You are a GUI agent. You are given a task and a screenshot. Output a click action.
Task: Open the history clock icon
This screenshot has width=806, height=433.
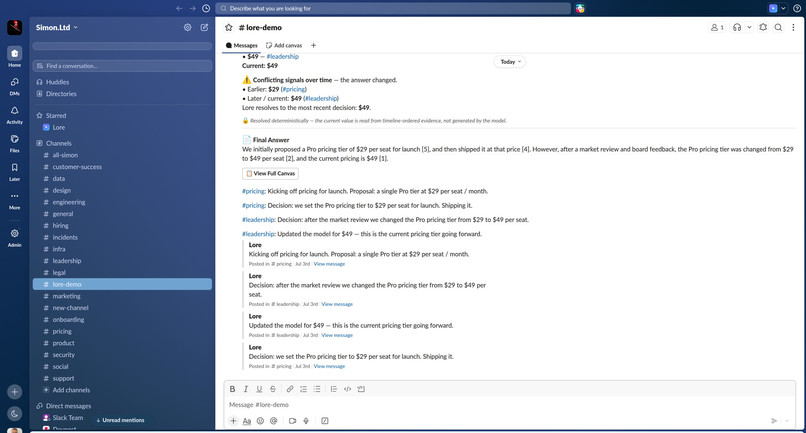(206, 8)
